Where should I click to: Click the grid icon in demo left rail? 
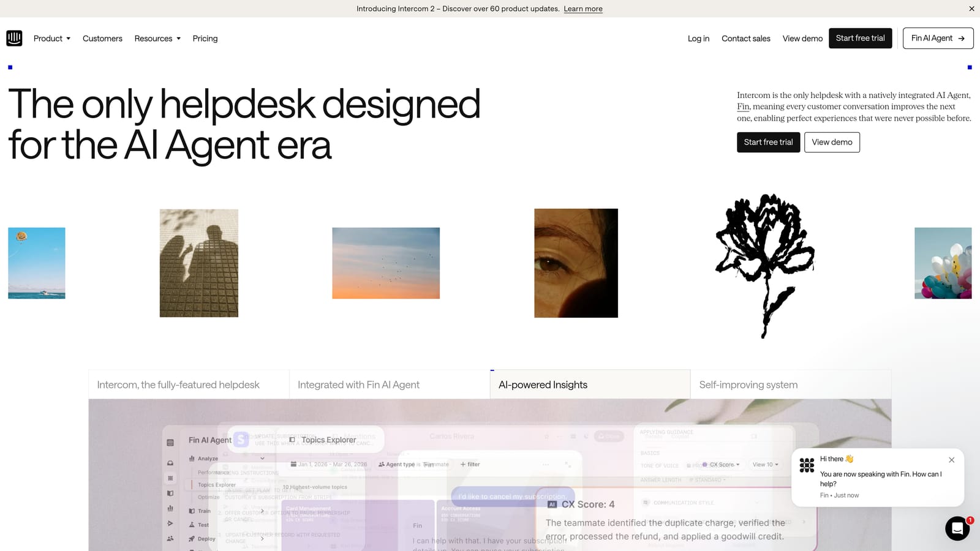point(170,478)
